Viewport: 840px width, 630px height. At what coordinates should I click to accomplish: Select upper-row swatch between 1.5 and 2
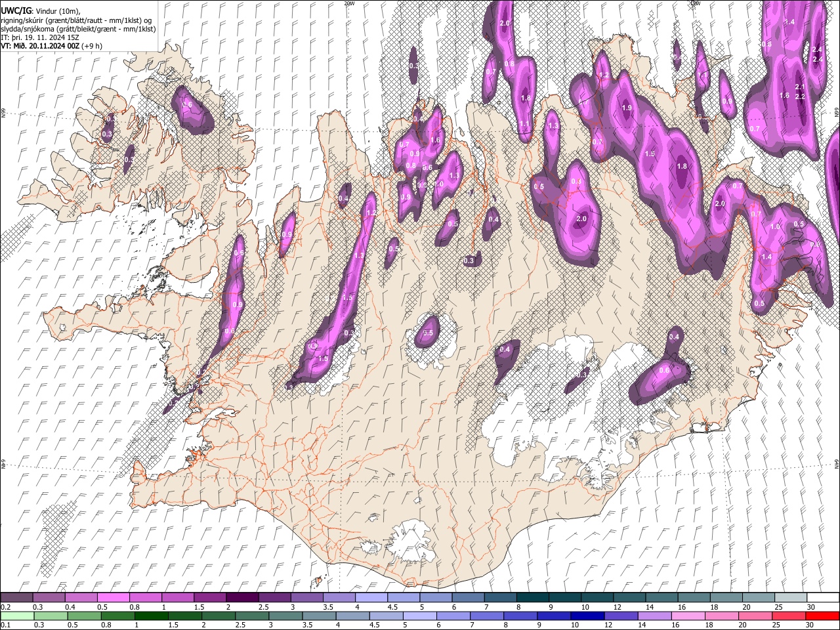(209, 597)
